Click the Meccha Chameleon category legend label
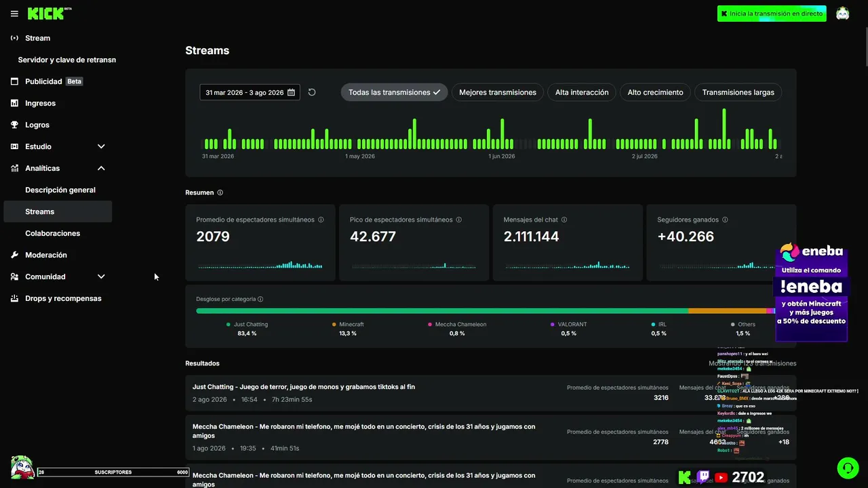 460,325
